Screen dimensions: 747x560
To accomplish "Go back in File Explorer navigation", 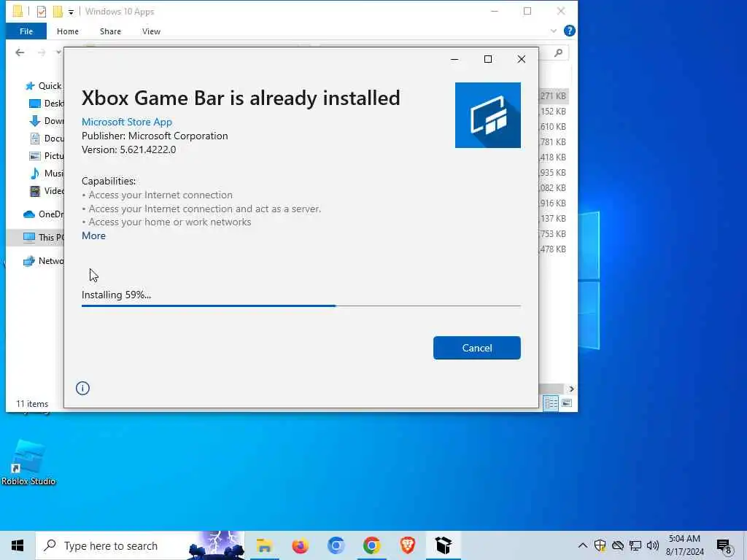I will tap(20, 52).
